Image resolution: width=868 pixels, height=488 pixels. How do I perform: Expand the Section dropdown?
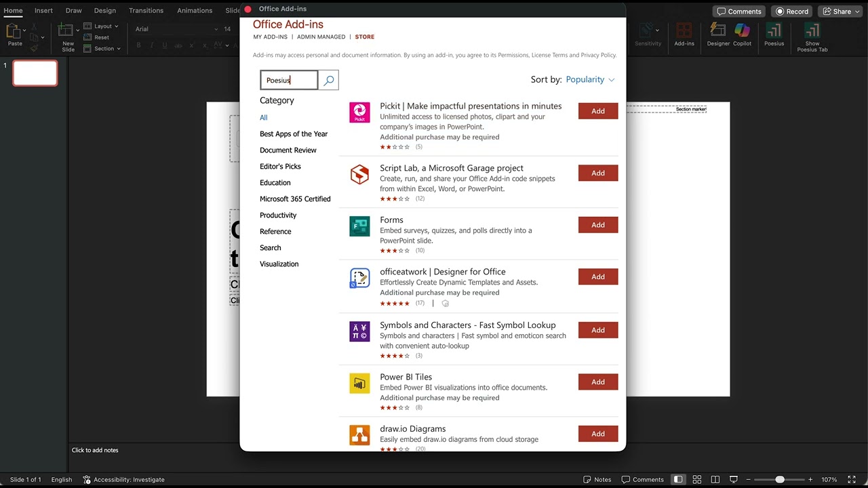102,49
